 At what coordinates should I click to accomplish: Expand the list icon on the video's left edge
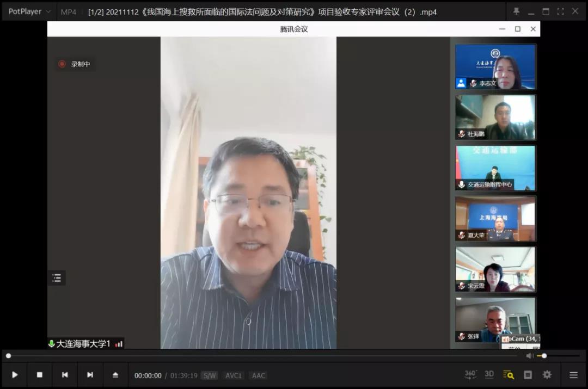[57, 278]
